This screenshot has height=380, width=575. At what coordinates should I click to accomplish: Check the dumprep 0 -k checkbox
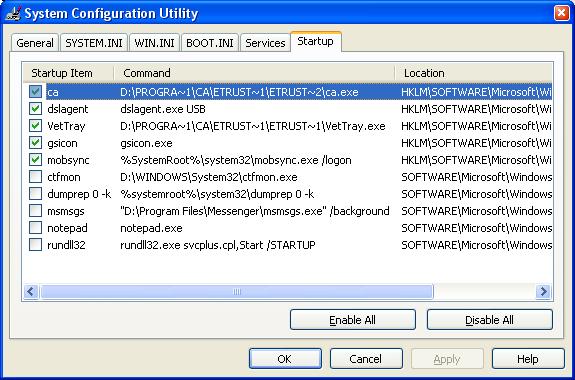coord(36,194)
